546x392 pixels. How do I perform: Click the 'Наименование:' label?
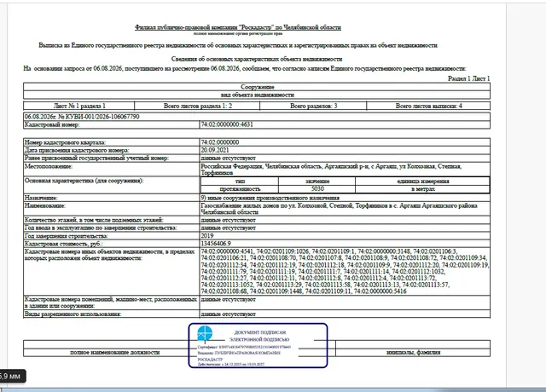(x=45, y=205)
